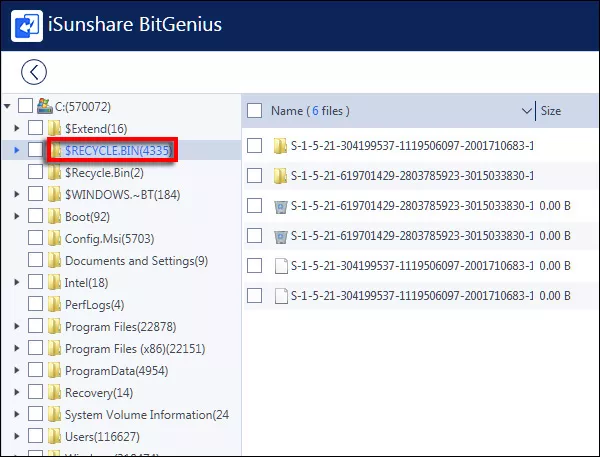600x457 pixels.
Task: Click the Intel folder icon
Action: pos(54,282)
